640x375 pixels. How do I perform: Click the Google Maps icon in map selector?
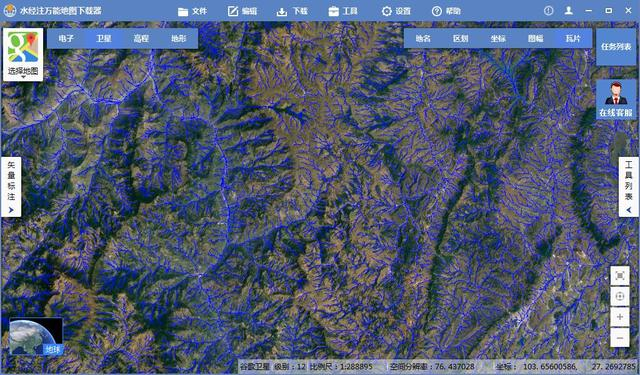pyautogui.click(x=23, y=48)
